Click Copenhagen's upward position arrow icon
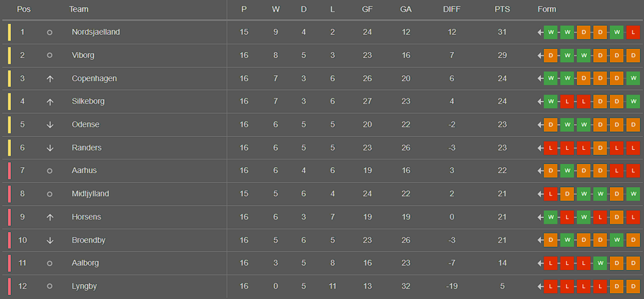The height and width of the screenshot is (299, 644). 50,78
